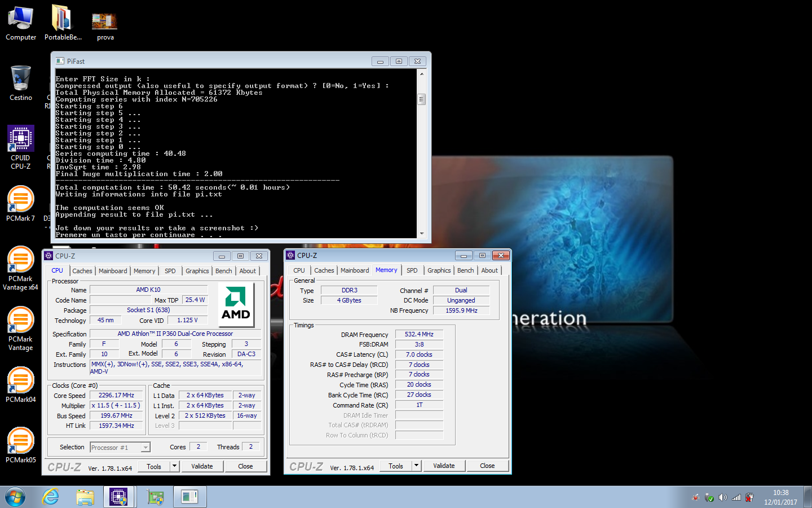Click NB Frequency 1595.9 MHz value
This screenshot has height=508, width=812.
(461, 310)
